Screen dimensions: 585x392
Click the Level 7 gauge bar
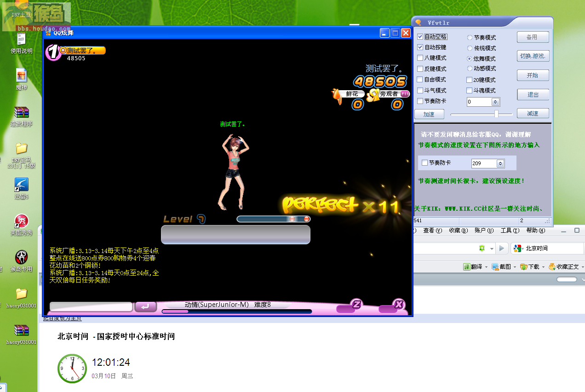pos(274,219)
